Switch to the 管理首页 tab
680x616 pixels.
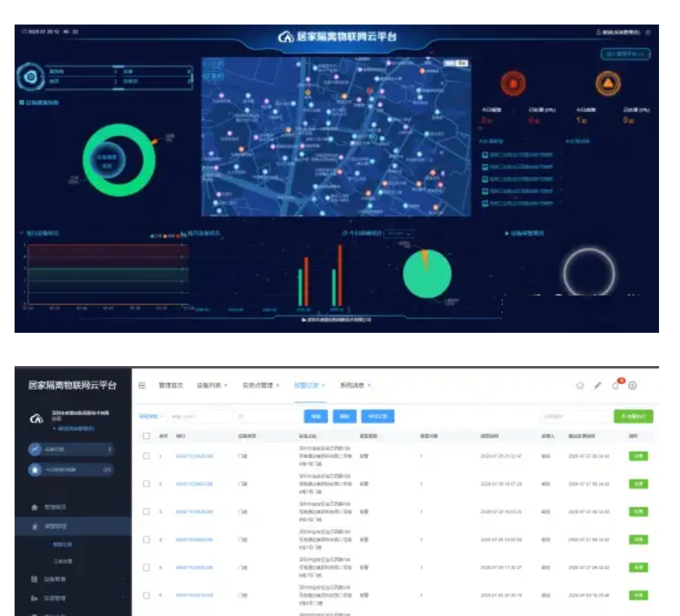(170, 385)
